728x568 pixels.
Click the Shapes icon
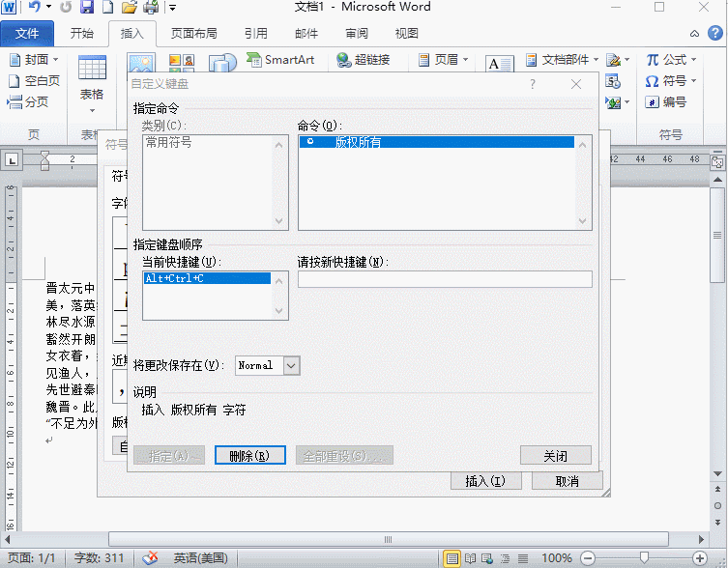click(x=223, y=64)
